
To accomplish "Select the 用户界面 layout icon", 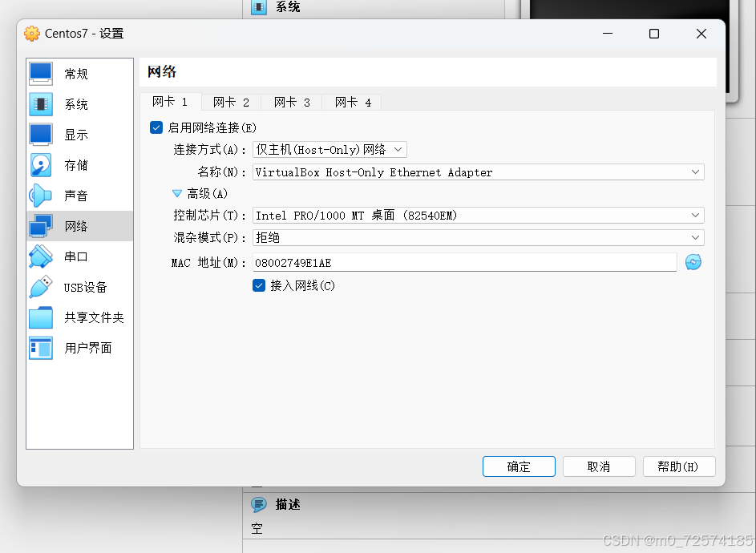I will 41,348.
